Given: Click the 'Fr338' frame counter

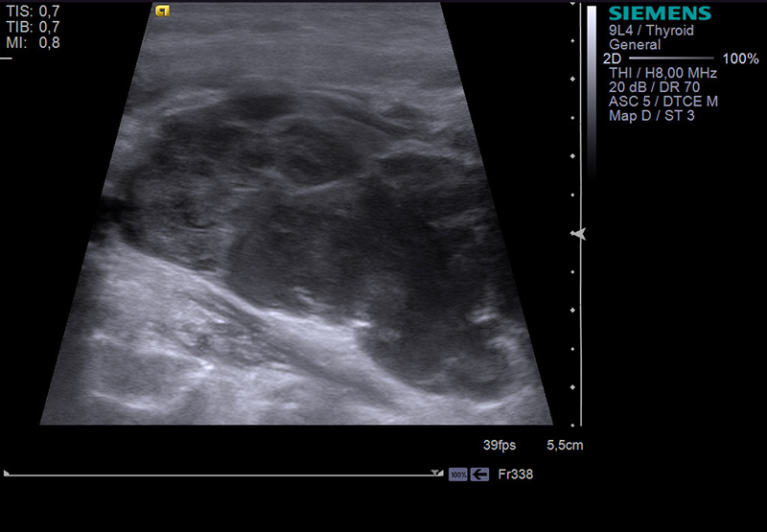Looking at the screenshot, I should (516, 474).
